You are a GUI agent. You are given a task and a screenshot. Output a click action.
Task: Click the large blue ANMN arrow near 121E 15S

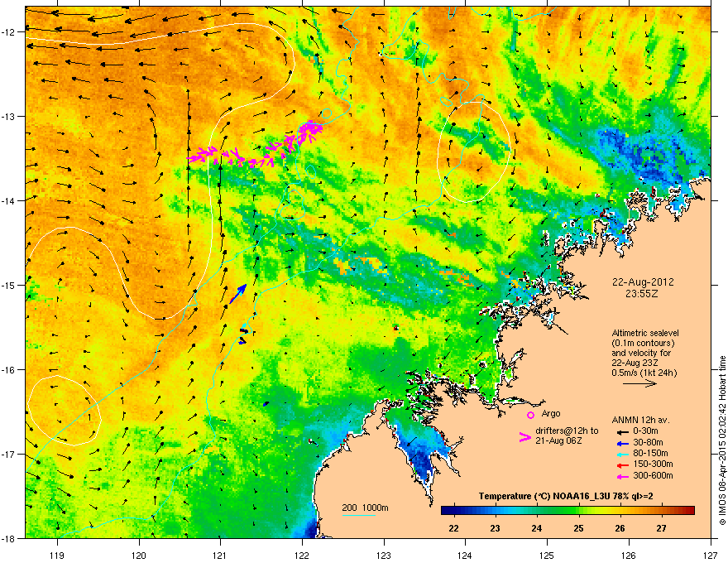pos(237,294)
